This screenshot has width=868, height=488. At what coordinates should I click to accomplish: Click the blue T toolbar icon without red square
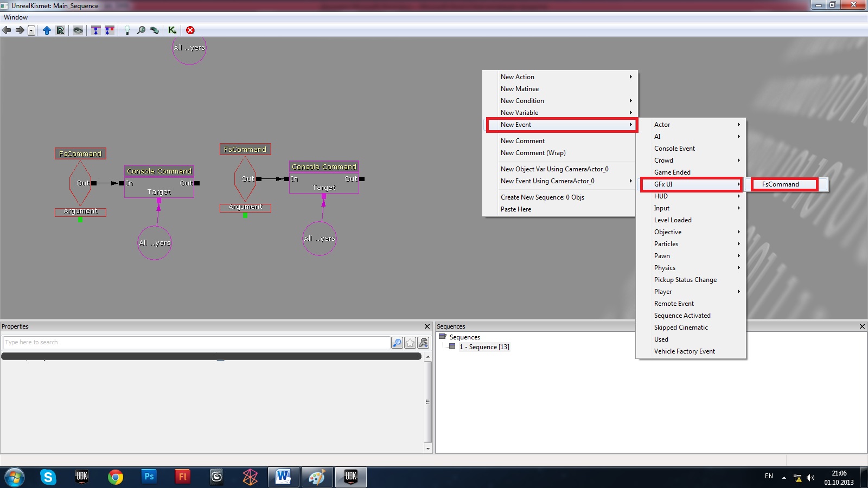(96, 30)
